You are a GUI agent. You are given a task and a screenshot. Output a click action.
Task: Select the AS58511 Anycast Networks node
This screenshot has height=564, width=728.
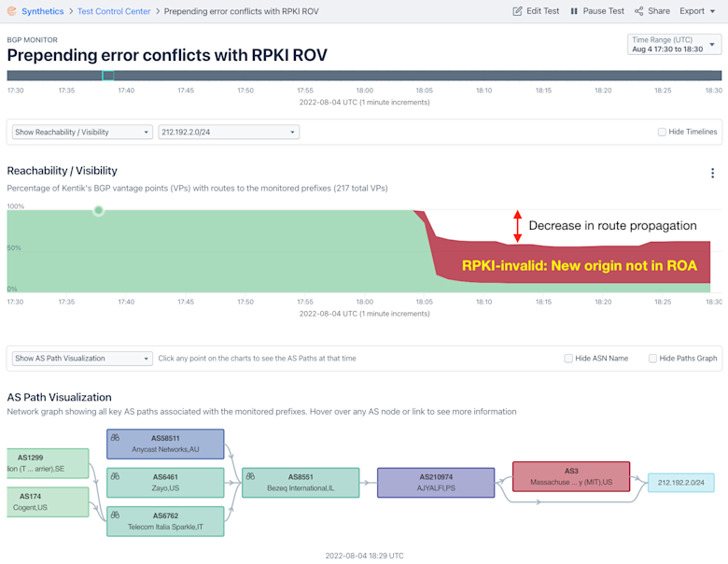[x=165, y=444]
